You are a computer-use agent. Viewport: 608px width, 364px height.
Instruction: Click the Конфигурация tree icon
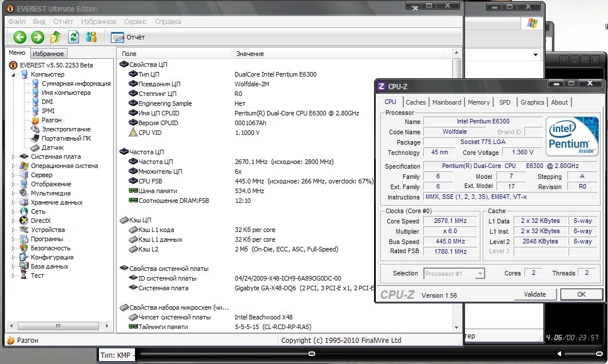(x=24, y=257)
